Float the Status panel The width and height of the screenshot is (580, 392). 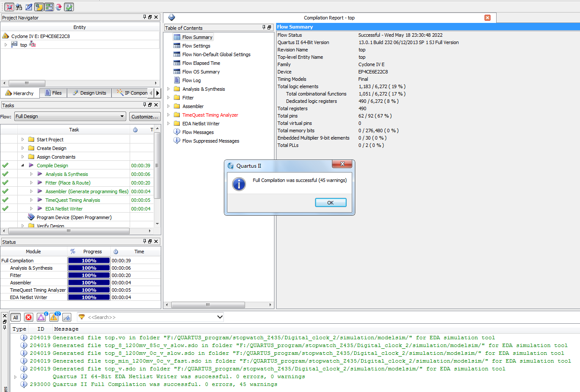(x=150, y=241)
